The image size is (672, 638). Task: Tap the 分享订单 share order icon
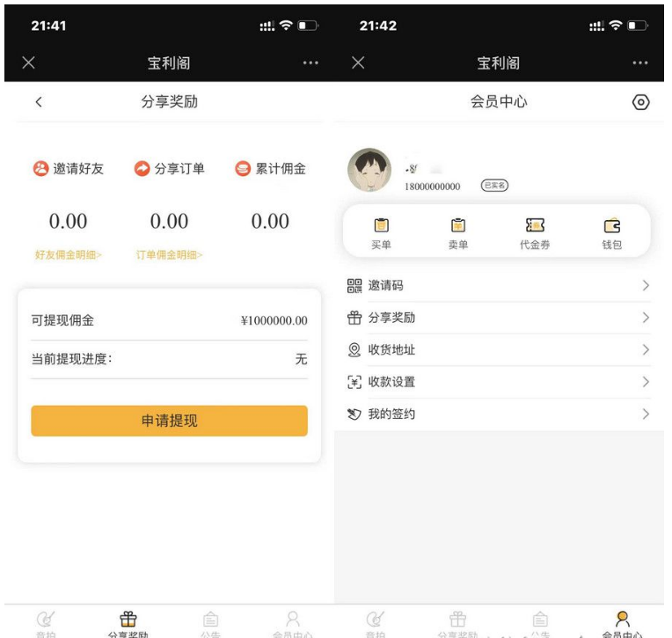point(142,169)
